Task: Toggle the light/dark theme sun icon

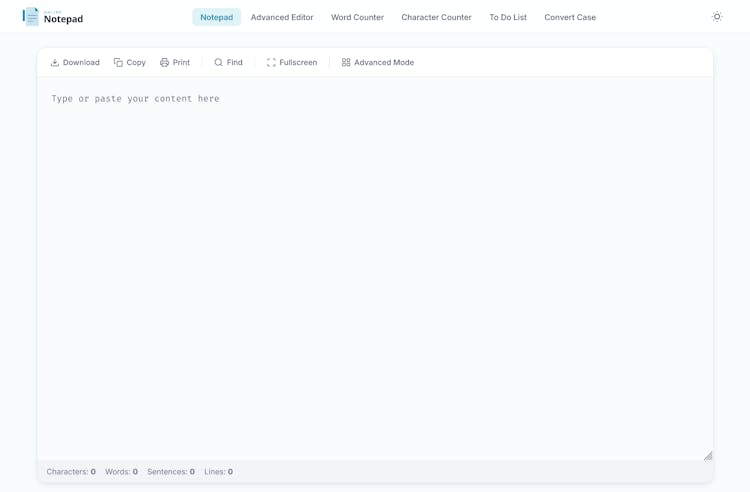Action: coord(717,17)
